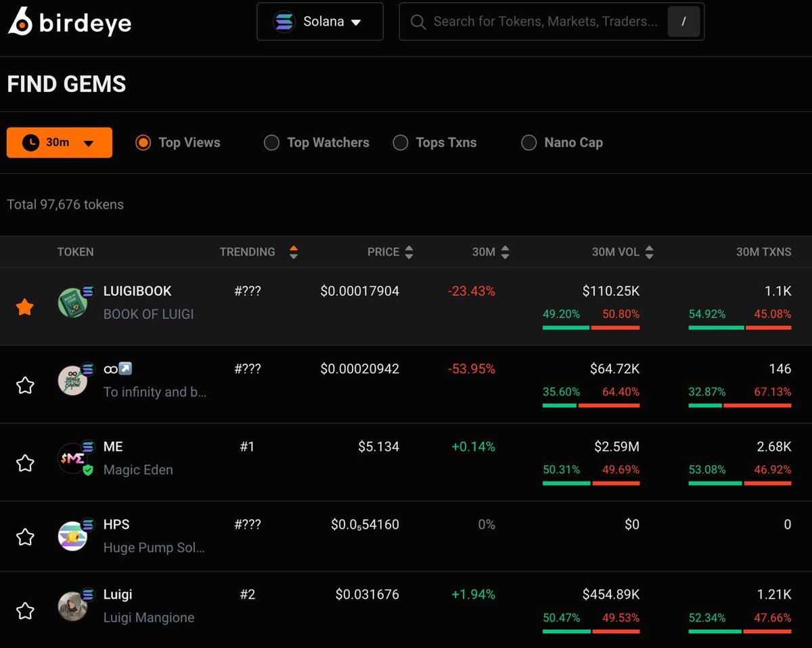Click the $64.72K volume value
The width and height of the screenshot is (812, 648).
point(615,369)
